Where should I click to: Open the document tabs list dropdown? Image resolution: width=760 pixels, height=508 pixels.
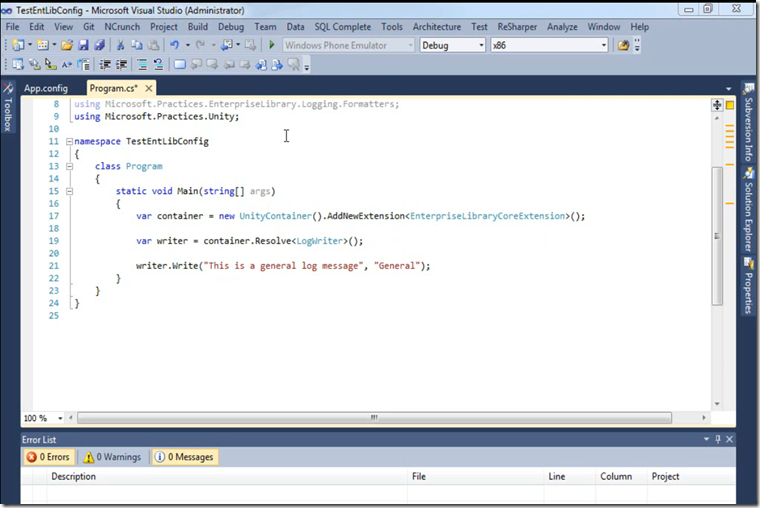click(x=728, y=89)
